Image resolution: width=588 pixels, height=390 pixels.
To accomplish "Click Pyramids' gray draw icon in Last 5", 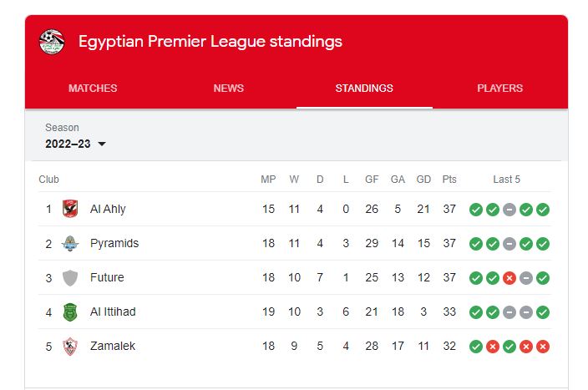I will click(x=509, y=244).
